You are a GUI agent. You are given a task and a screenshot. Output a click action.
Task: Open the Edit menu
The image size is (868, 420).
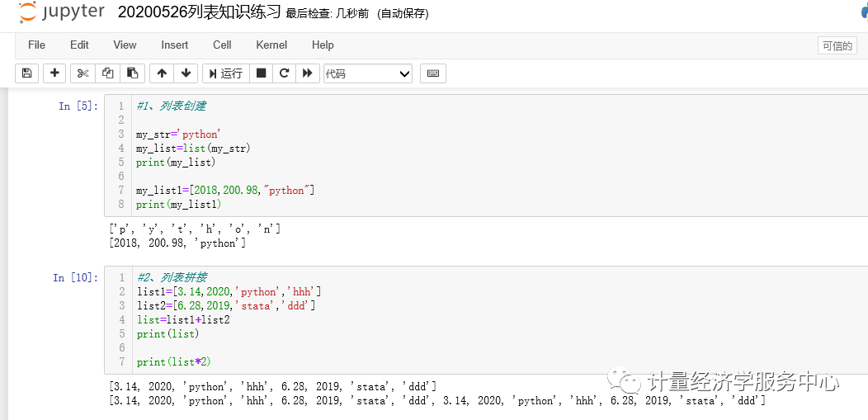(x=80, y=45)
